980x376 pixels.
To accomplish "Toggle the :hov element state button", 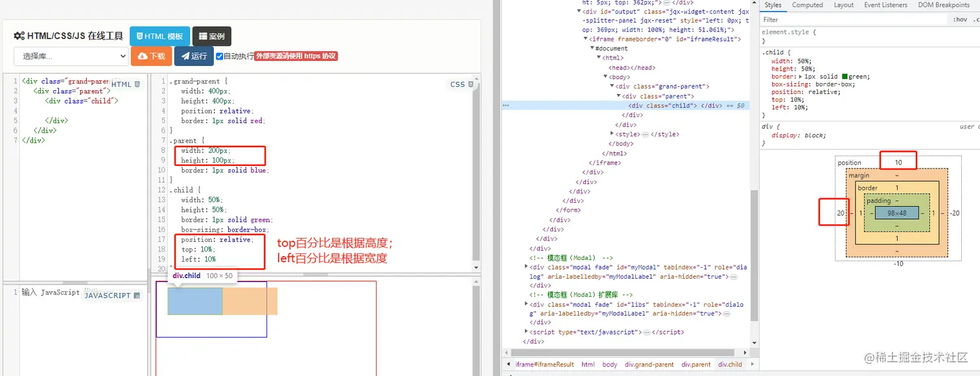I will [960, 19].
